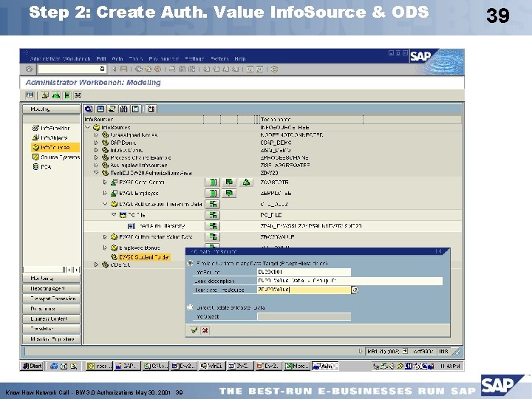Click the Save diskette icon in the toolbar
Screen dimensions: 532x399
click(124, 69)
